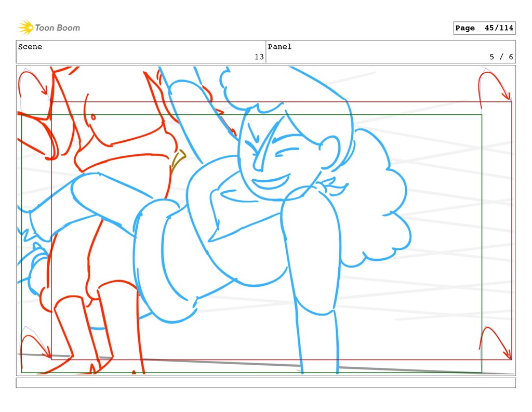The width and height of the screenshot is (532, 412).
Task: Click the Panel label text
Action: tap(280, 47)
